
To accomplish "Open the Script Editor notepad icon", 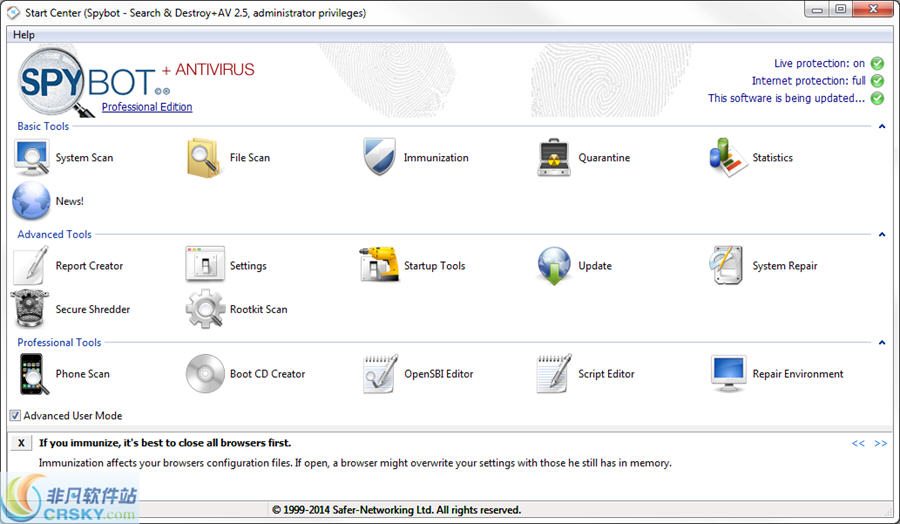I will pos(554,374).
